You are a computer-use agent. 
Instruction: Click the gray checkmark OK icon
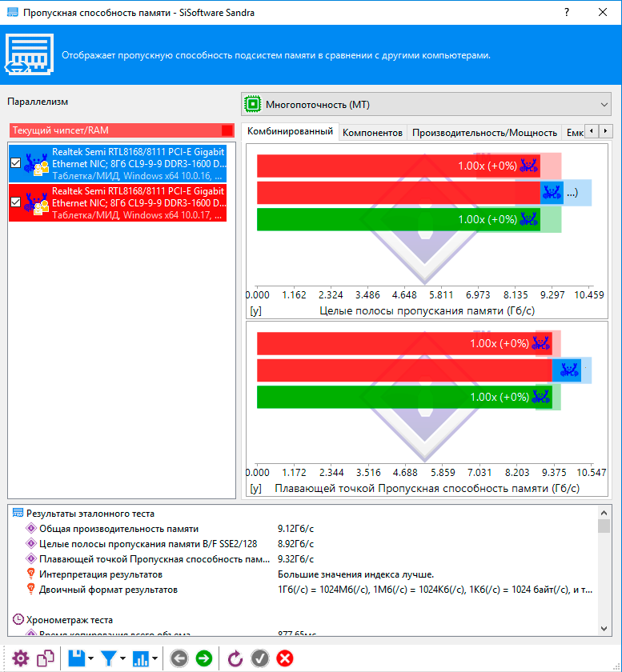(x=259, y=658)
